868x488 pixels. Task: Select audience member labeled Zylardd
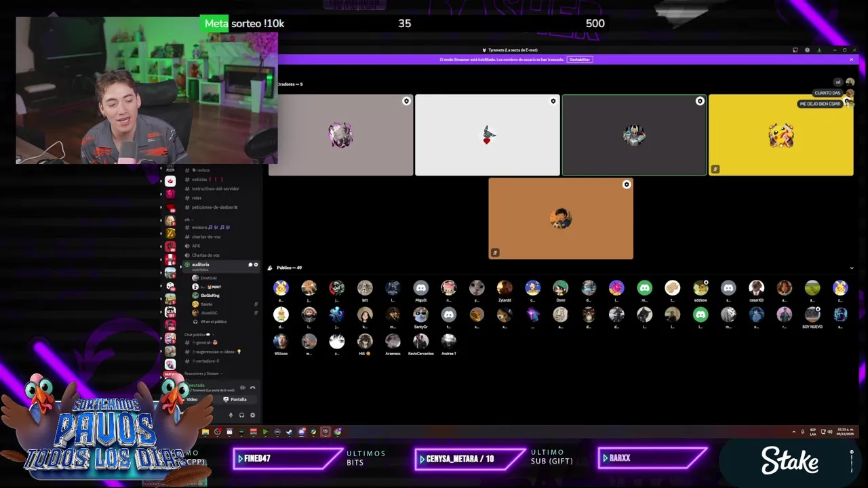[505, 291]
